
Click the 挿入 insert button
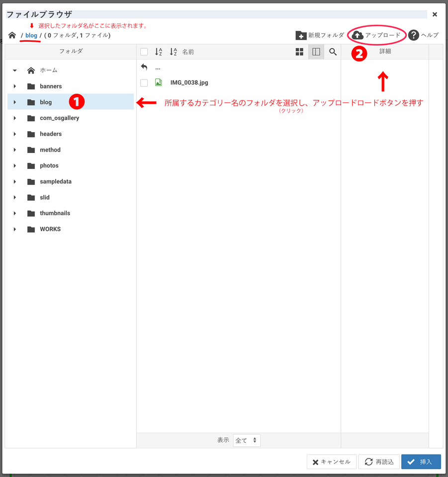(x=421, y=462)
